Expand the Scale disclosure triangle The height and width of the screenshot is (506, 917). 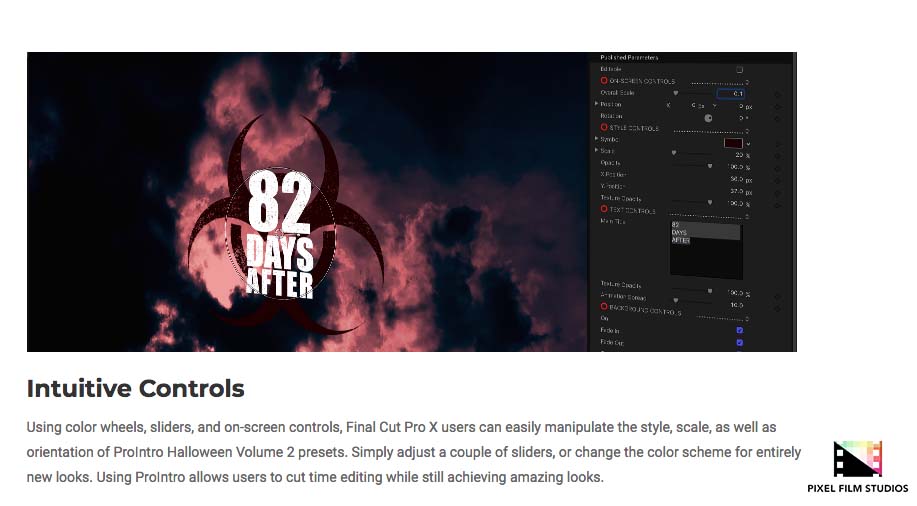pos(597,150)
